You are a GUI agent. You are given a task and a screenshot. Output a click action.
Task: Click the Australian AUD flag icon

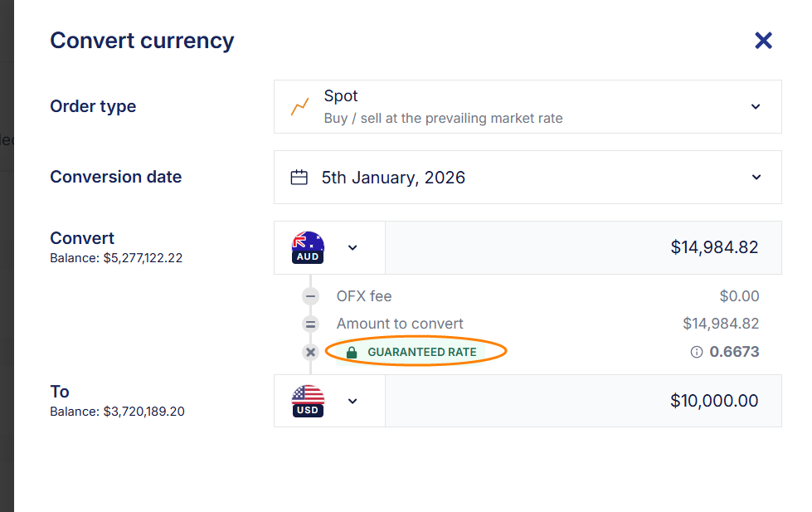(x=308, y=246)
